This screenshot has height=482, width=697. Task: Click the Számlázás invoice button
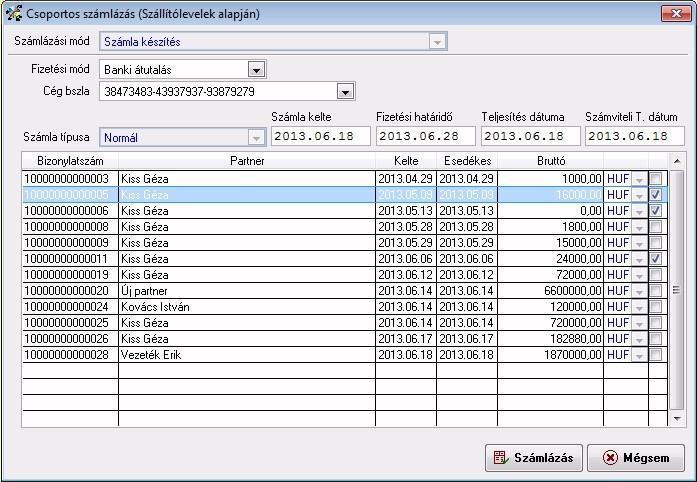pos(533,458)
